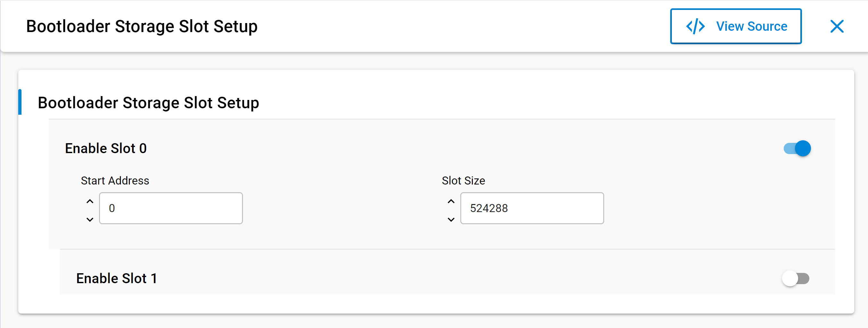
Task: Click the code brackets icon
Action: [x=695, y=26]
